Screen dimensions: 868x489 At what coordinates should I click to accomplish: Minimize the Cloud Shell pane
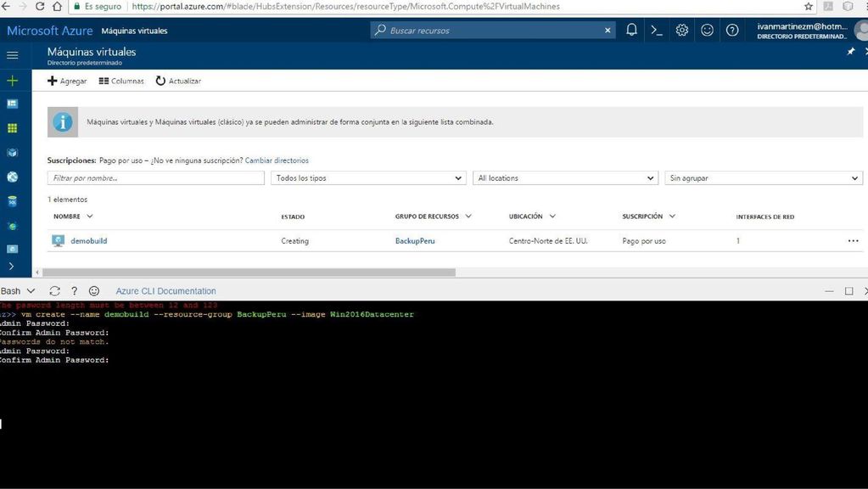(829, 291)
